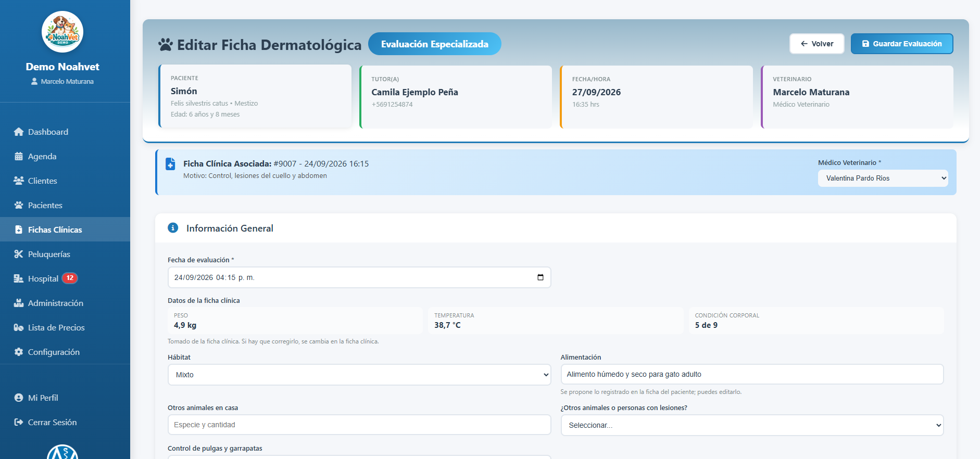Click the Volver button

[816, 44]
